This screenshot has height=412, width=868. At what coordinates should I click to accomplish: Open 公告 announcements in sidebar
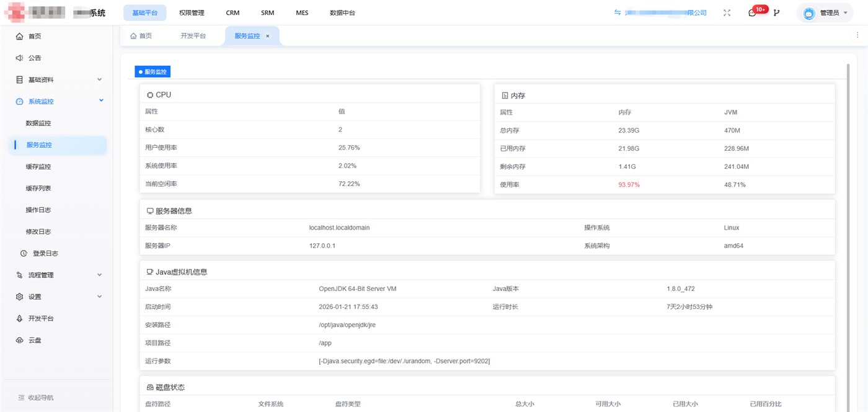click(x=35, y=58)
